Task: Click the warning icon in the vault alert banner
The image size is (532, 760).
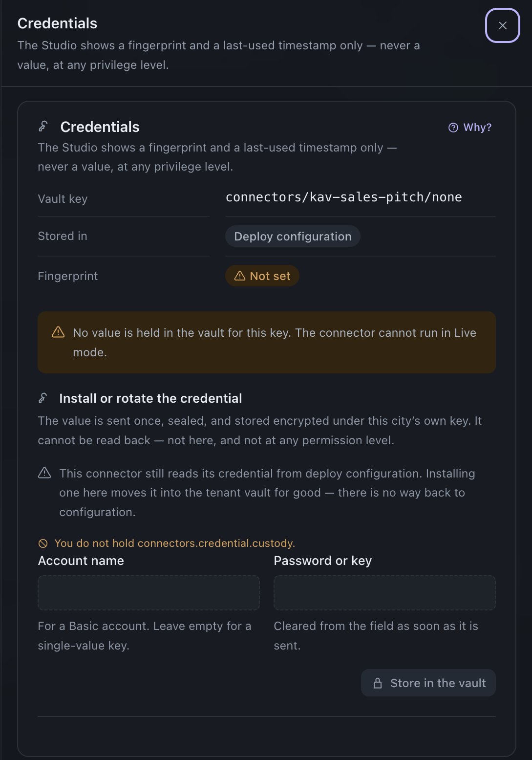Action: (58, 332)
